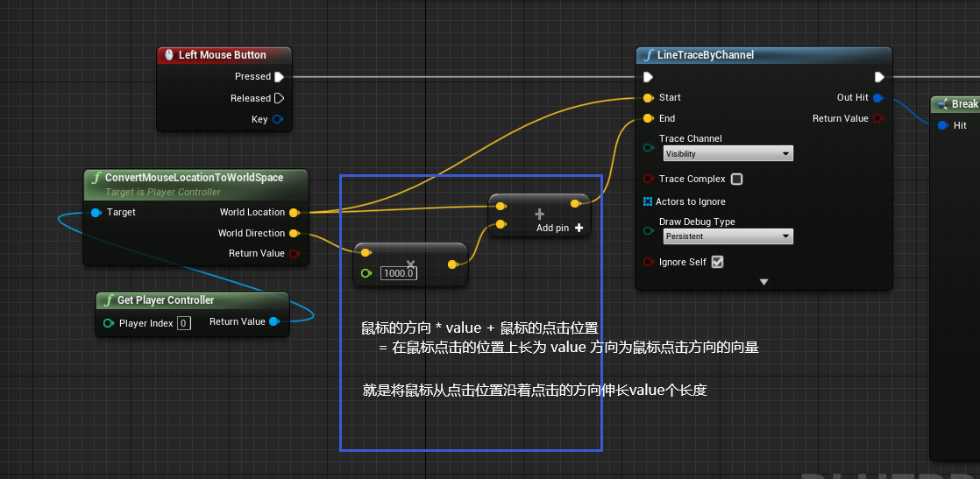This screenshot has width=980, height=479.
Task: Click ConvertMouseLocationToWorldSpace Return Value pin
Action: [x=294, y=254]
